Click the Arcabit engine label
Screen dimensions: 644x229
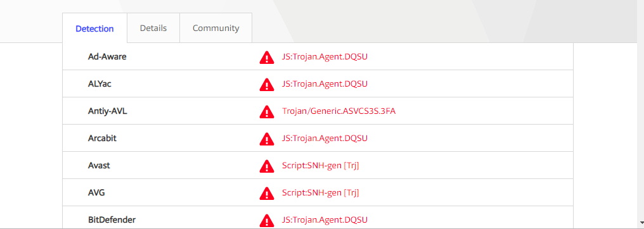pos(102,138)
